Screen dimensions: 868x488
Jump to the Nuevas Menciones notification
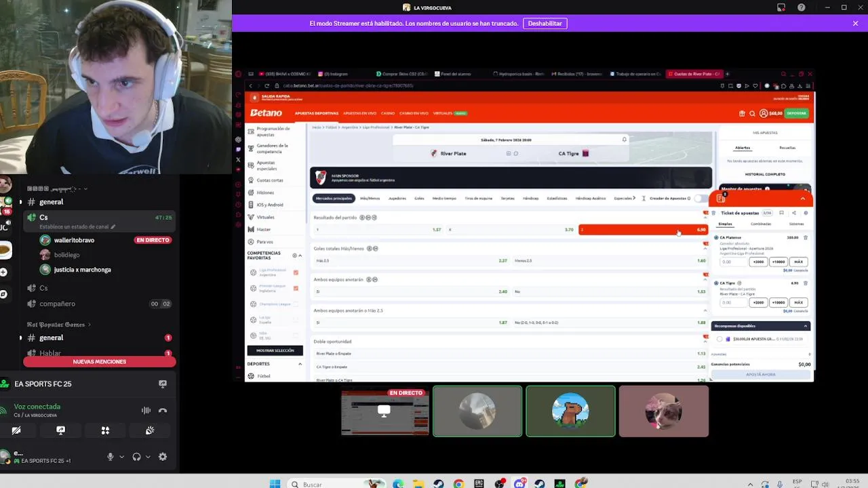(x=100, y=361)
